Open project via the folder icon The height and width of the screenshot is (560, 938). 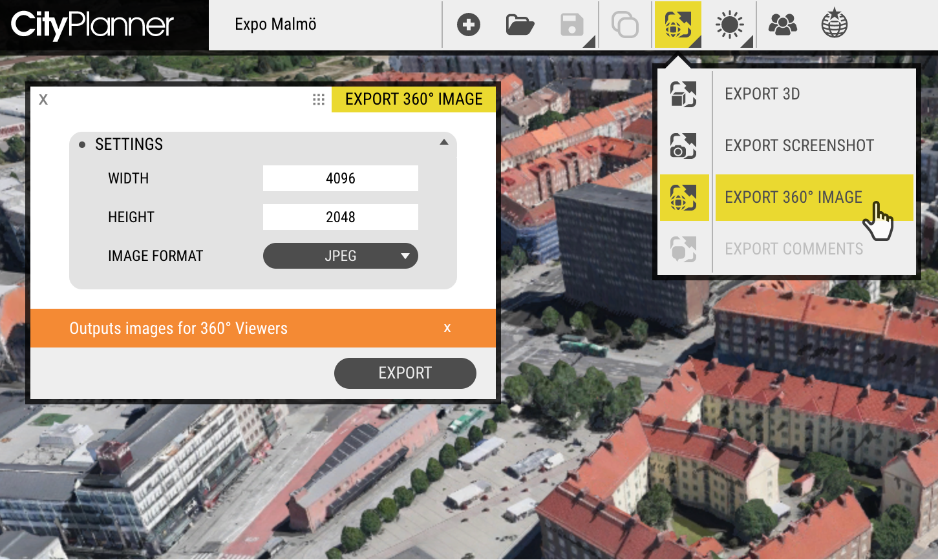[x=520, y=25]
